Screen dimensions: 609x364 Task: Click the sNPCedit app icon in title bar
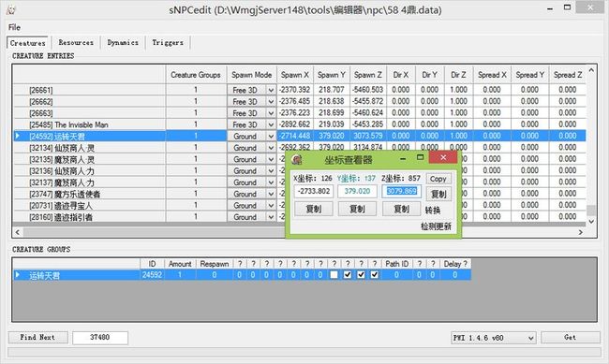11,9
